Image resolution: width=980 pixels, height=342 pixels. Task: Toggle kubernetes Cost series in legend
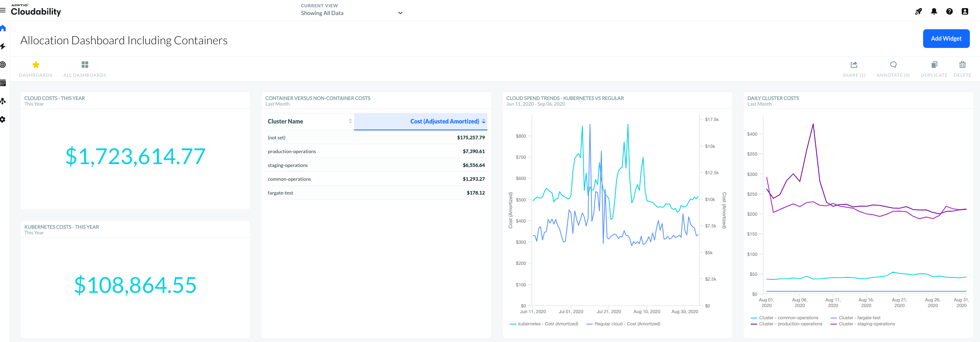547,324
